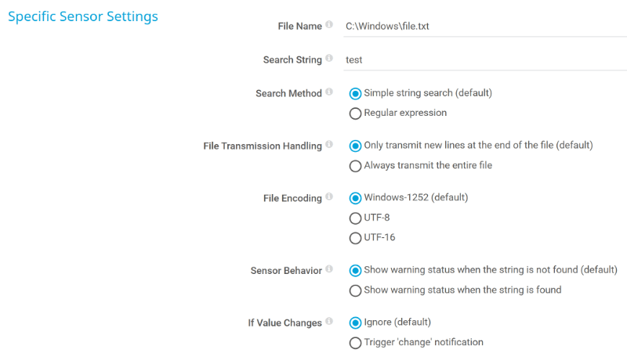Click info icon beside Search String
627x364 pixels.
(x=329, y=59)
